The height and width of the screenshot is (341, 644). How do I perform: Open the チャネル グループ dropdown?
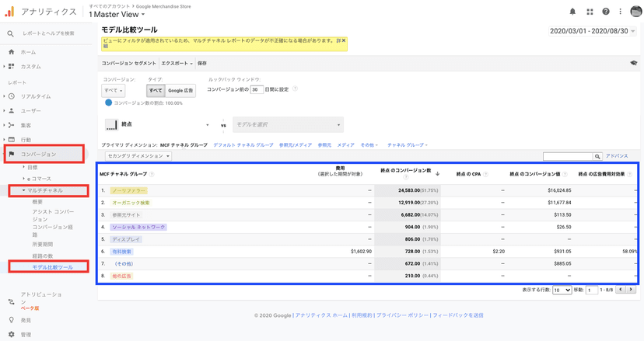click(408, 144)
